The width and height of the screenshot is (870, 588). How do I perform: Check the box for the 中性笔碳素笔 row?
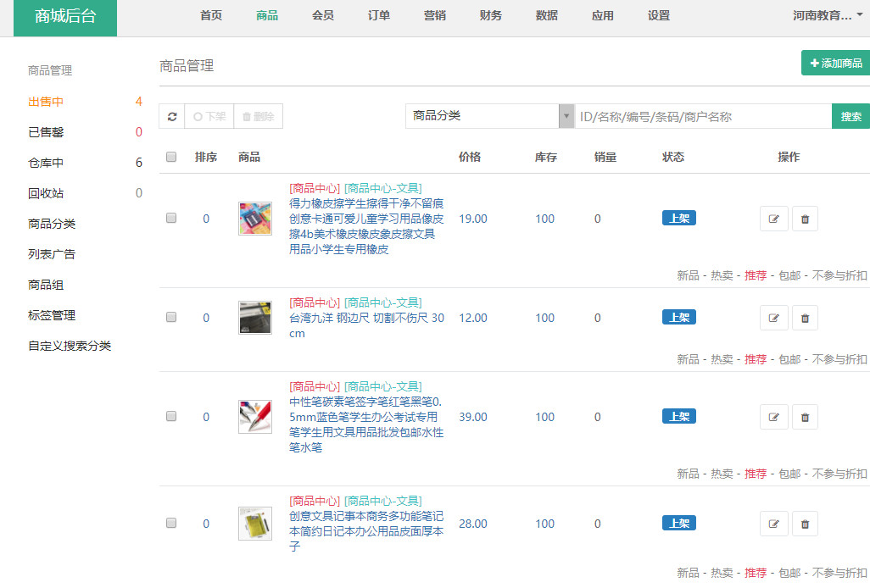171,416
